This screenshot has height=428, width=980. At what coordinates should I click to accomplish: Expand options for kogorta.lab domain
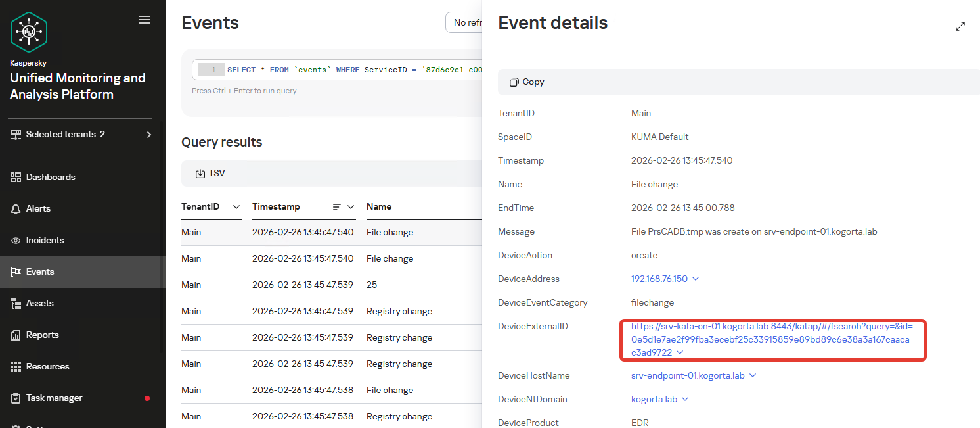[685, 399]
